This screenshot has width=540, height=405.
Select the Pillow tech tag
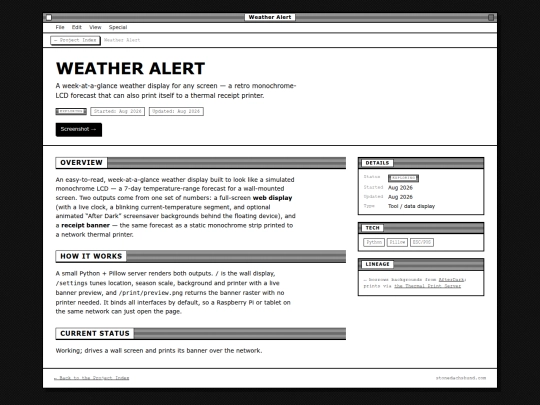pos(397,242)
